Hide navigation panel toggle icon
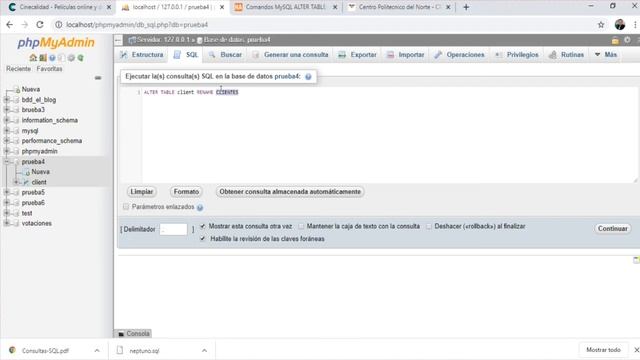The image size is (640, 360). 118,40
